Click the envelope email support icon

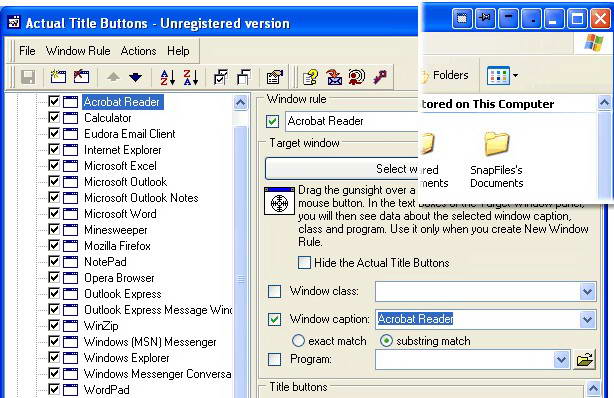click(x=334, y=77)
